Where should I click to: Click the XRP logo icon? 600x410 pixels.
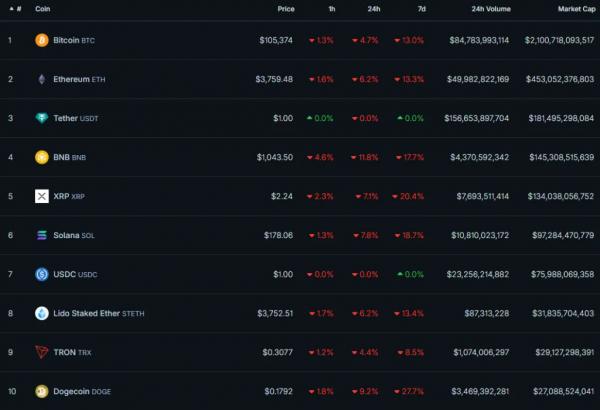(x=42, y=196)
